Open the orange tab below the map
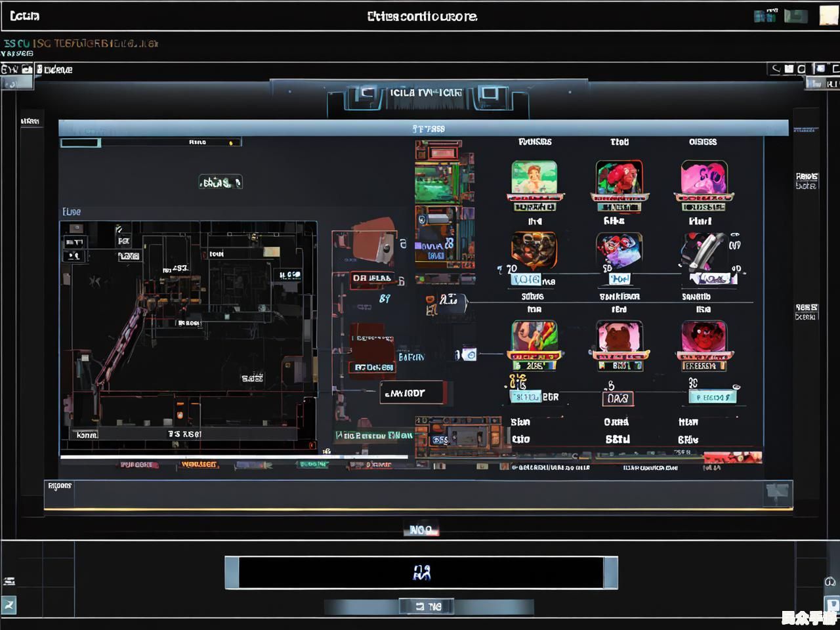Viewport: 840px width, 630px height. 198,465
